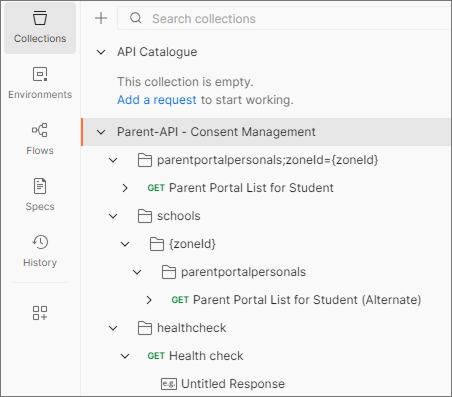The image size is (452, 397).
Task: Select the healthcheck folder name
Action: (192, 328)
